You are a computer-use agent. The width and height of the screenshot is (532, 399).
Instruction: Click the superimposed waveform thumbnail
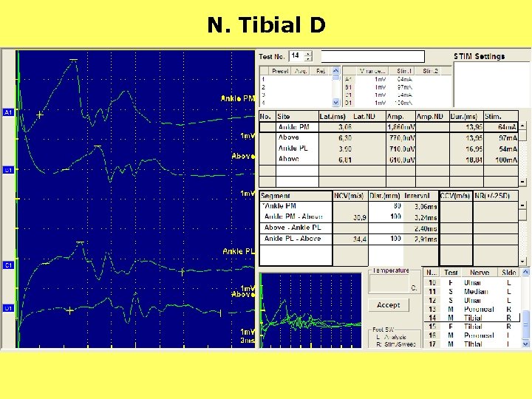click(x=310, y=310)
